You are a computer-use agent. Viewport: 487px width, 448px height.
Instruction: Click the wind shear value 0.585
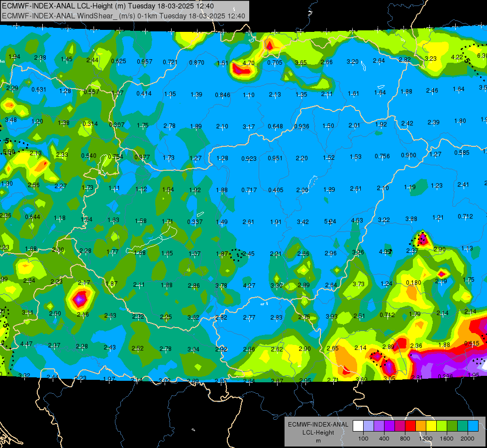(462, 153)
